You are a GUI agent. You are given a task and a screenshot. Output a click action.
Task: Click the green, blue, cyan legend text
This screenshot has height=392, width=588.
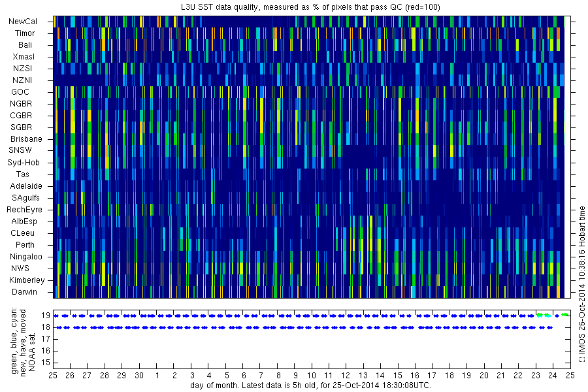point(14,341)
